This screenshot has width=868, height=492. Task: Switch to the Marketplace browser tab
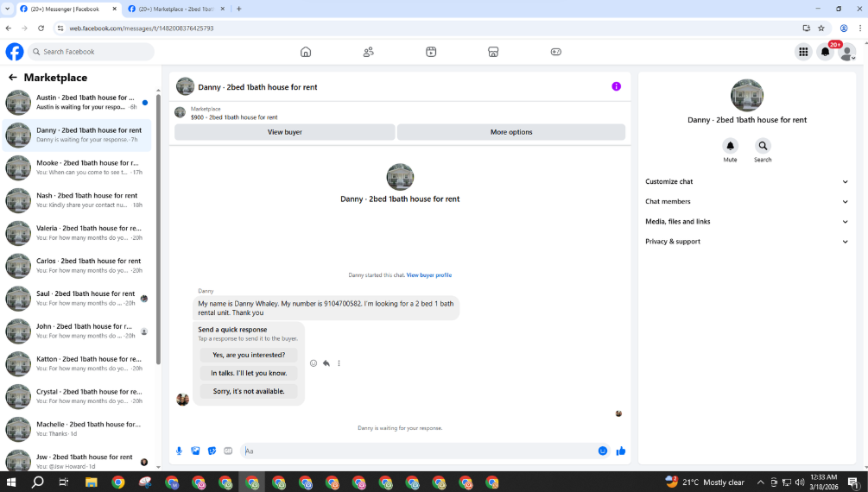(x=175, y=9)
